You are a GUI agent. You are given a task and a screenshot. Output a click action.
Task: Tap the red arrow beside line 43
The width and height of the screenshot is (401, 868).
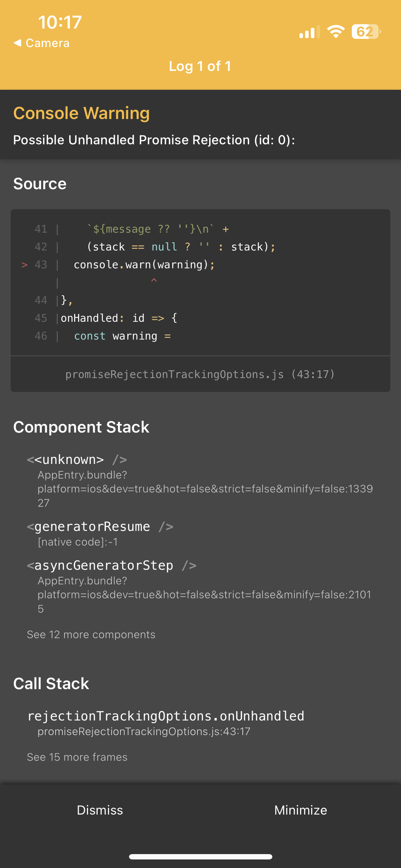[x=25, y=265]
